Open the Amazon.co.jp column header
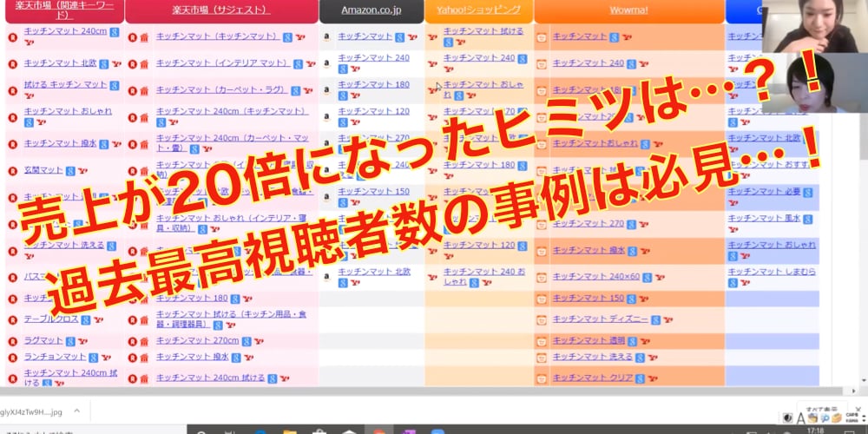This screenshot has height=434, width=868. pos(371,10)
